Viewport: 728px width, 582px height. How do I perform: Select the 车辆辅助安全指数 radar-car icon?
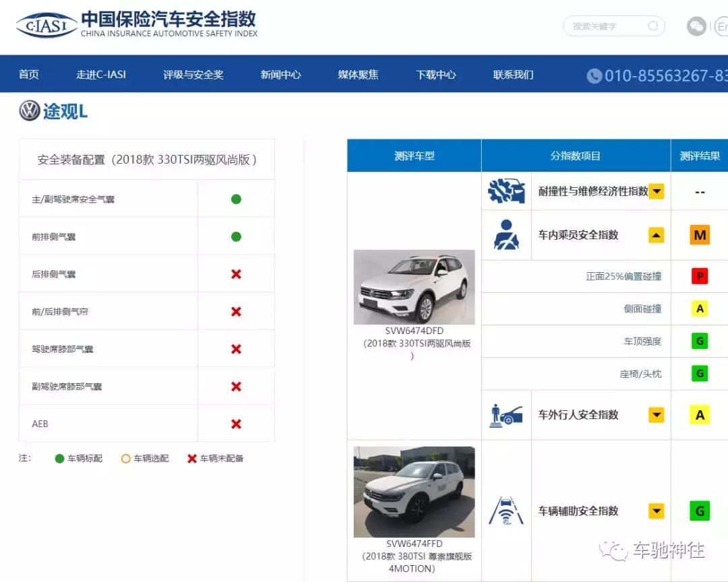[506, 511]
